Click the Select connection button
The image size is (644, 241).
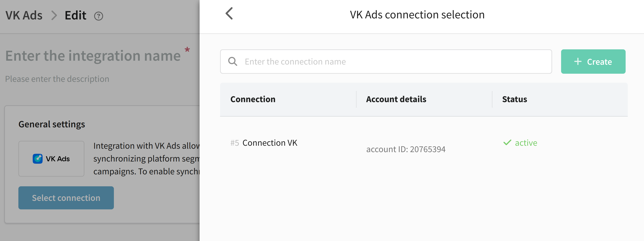(x=66, y=198)
